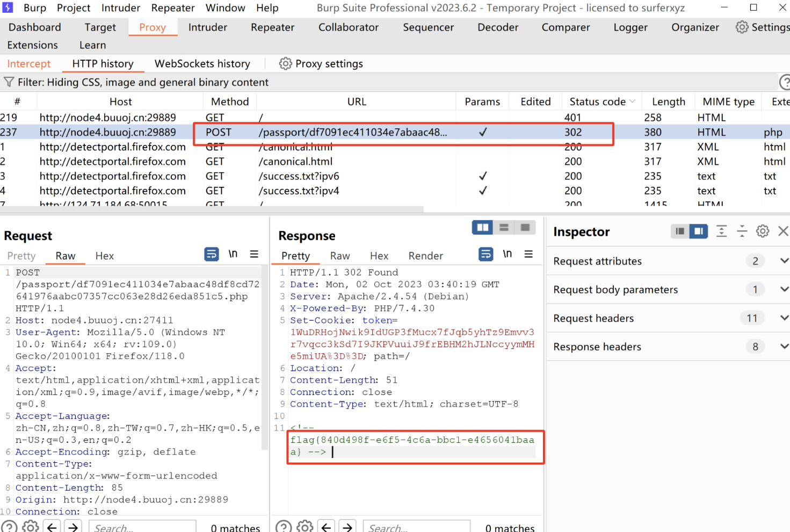Viewport: 790px width, 532px height.
Task: Toggle non-printable characters in Request panel
Action: coord(233,254)
